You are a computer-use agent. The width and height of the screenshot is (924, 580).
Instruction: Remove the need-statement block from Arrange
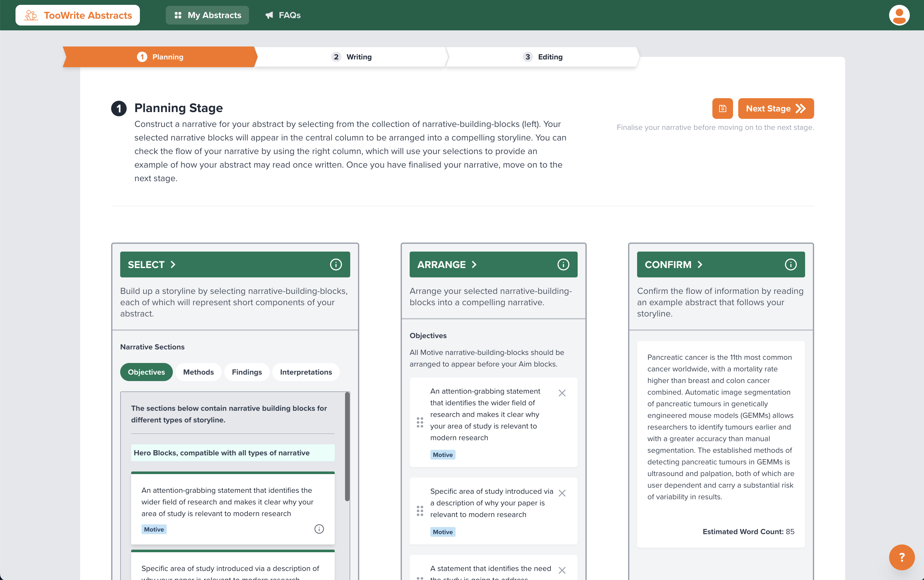(562, 570)
